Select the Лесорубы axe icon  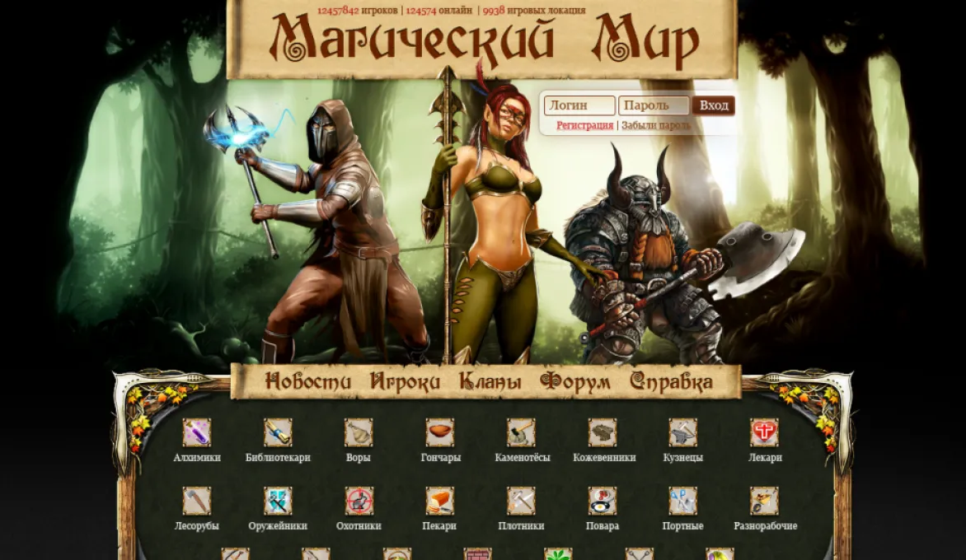196,501
